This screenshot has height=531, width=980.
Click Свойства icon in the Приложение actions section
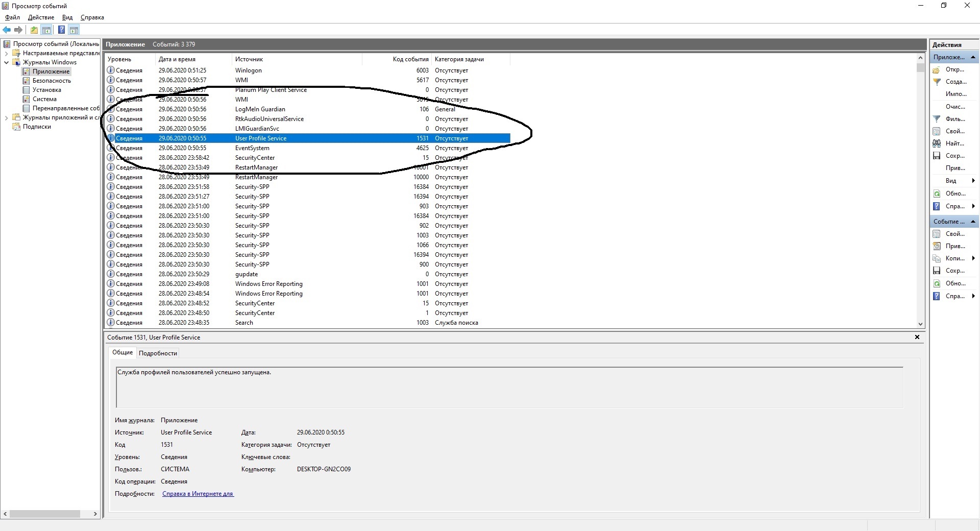pyautogui.click(x=937, y=131)
